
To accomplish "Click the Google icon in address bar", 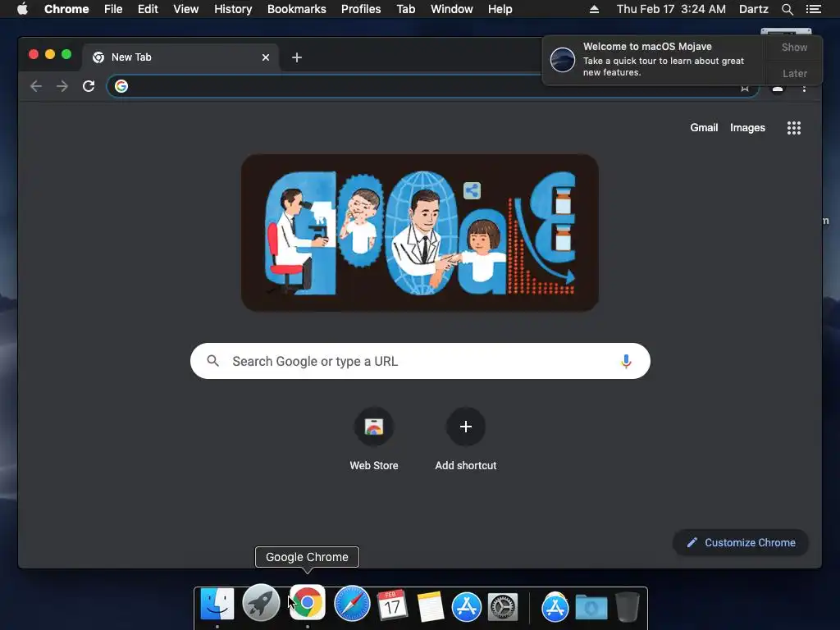I will click(x=121, y=86).
